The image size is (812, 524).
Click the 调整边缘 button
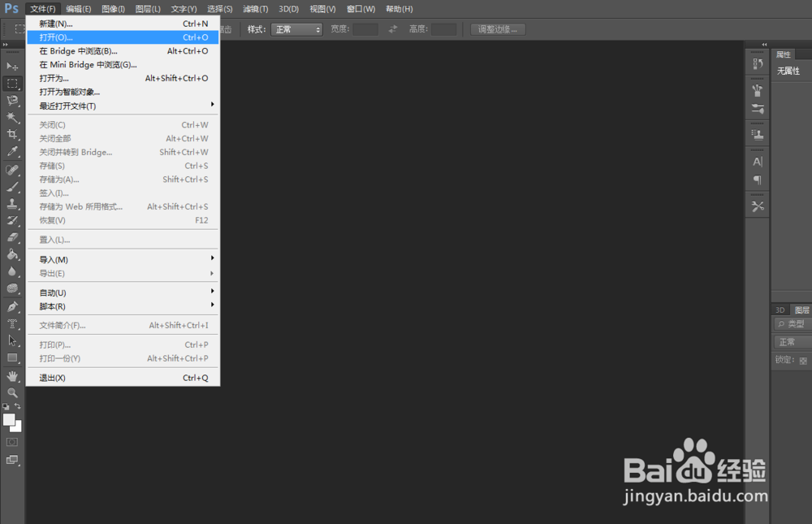tap(498, 29)
